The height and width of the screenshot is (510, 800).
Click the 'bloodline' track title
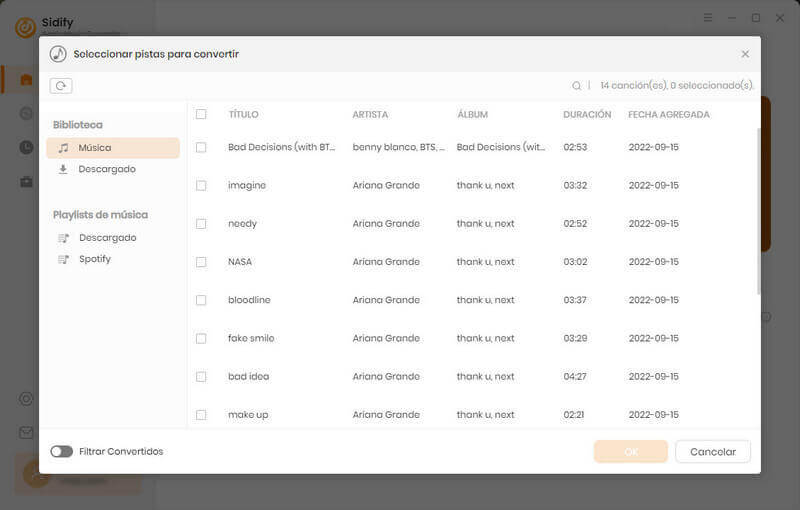coord(249,300)
